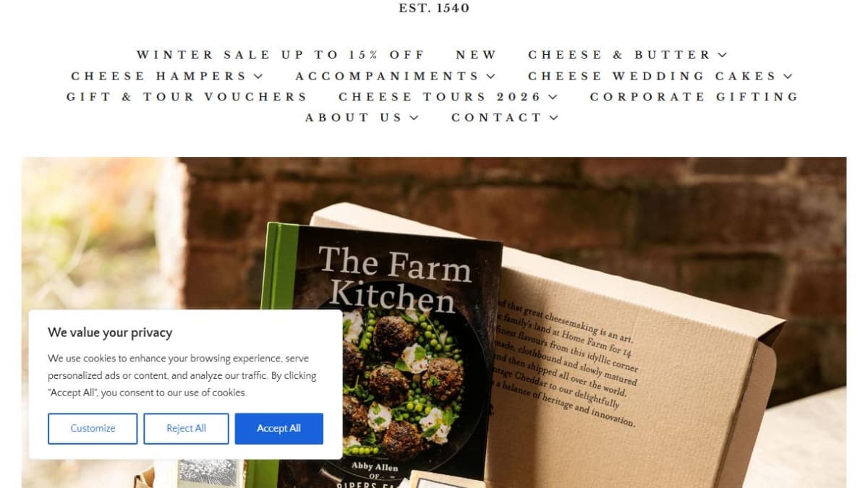The image size is (868, 488).
Task: Open the Cheese Wedding Cakes label
Action: pos(652,76)
